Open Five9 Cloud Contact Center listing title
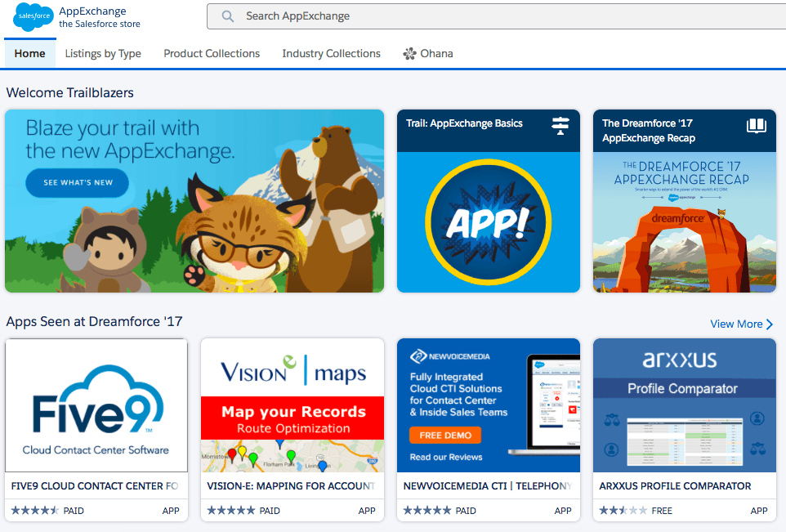This screenshot has width=786, height=532. click(95, 486)
